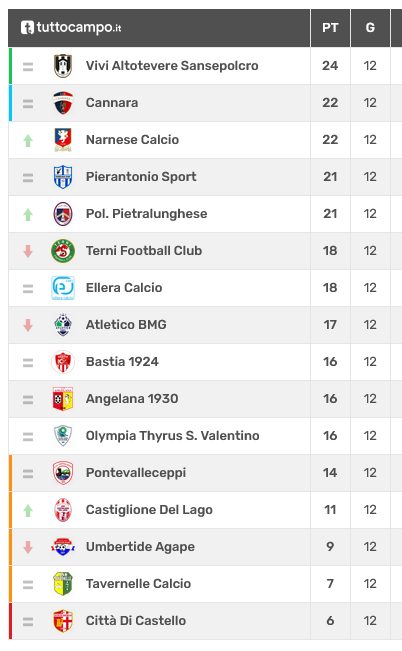Open Tavernelle Calcio yellow-green crest

[x=63, y=584]
